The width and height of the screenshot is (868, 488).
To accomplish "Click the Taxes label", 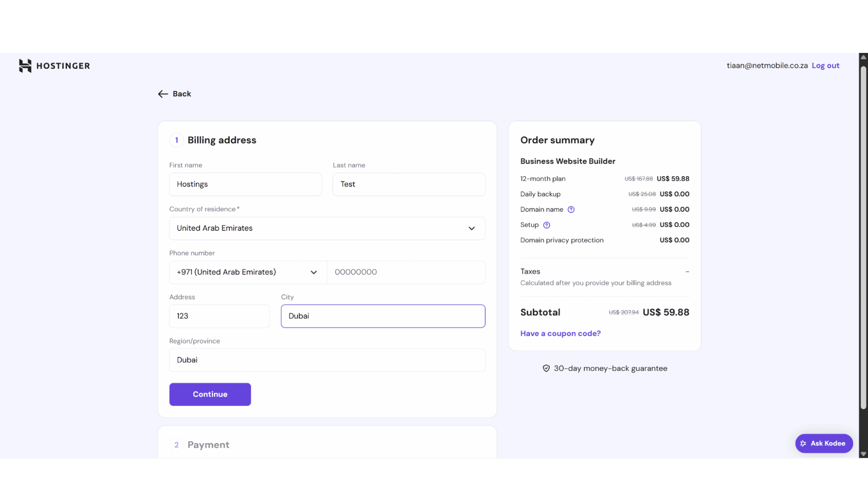I will click(530, 272).
